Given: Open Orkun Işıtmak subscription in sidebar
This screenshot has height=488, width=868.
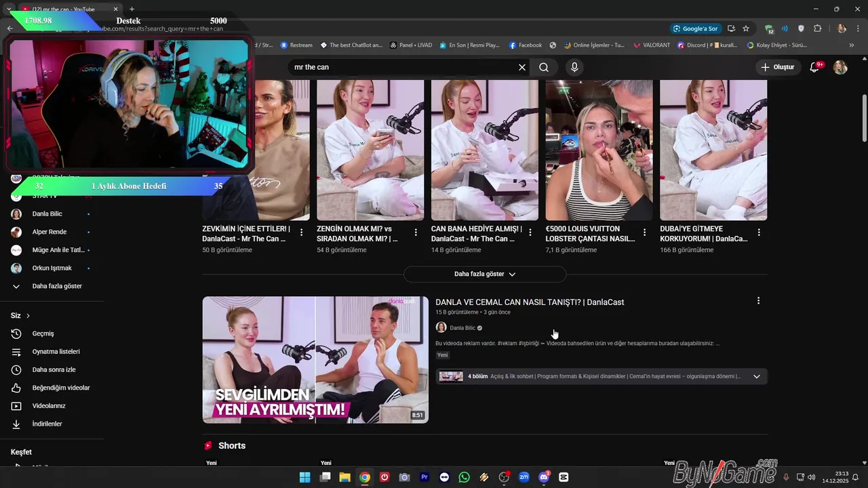Looking at the screenshot, I should point(51,268).
